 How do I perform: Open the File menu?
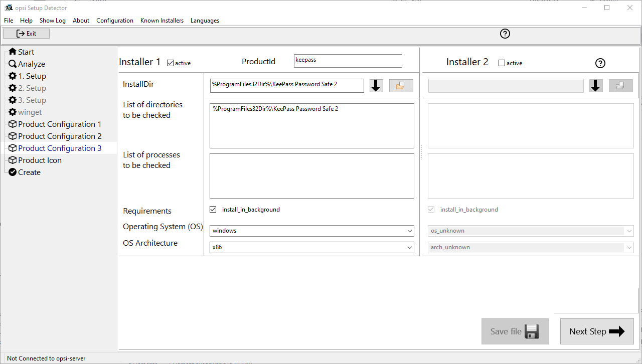coord(9,21)
